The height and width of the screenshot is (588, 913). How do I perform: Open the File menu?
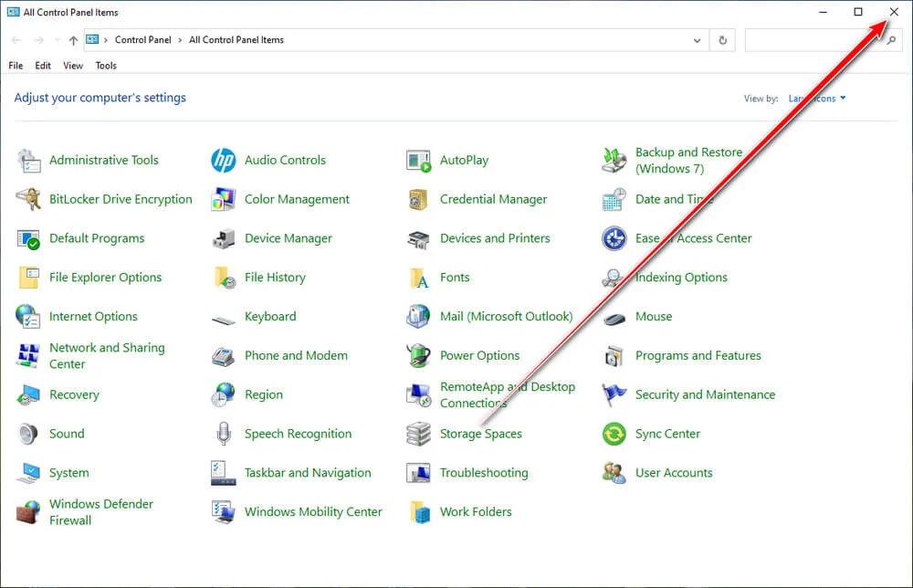15,65
